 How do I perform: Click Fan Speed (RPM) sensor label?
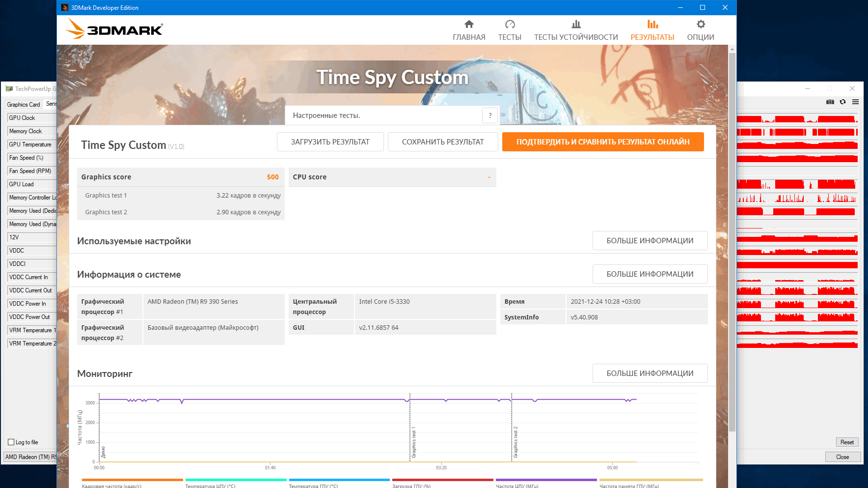(x=32, y=171)
